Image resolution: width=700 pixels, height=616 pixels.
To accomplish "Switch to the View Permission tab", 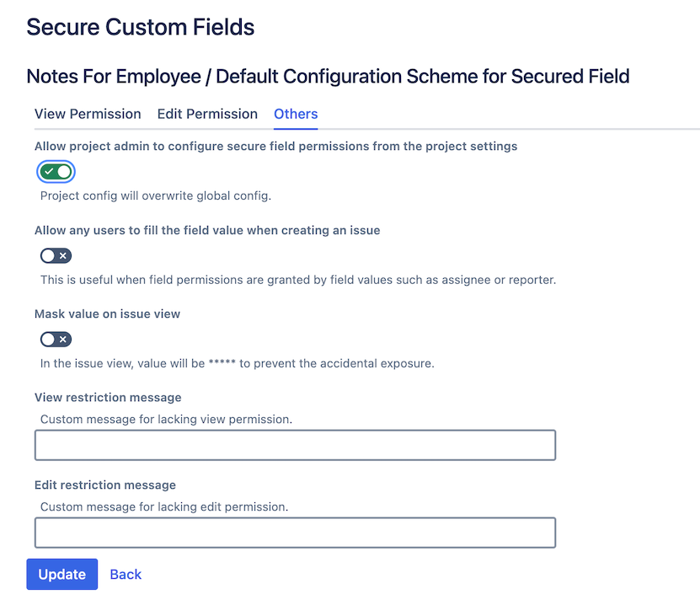I will [x=88, y=114].
